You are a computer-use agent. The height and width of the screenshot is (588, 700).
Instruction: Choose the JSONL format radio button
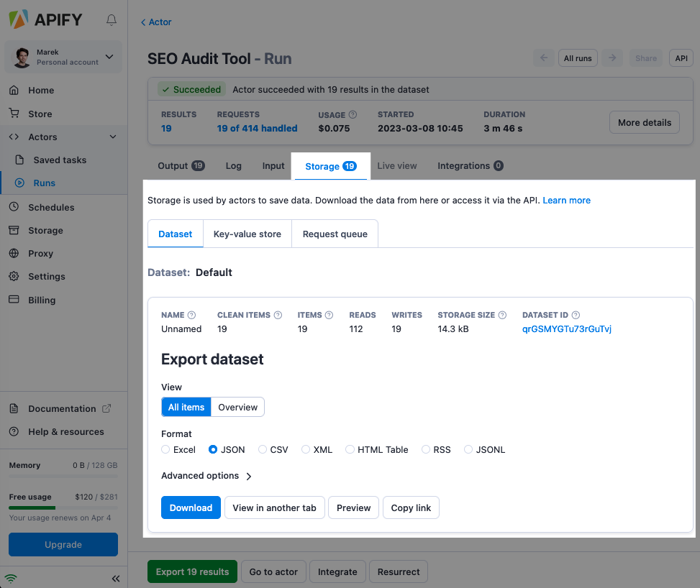click(468, 449)
